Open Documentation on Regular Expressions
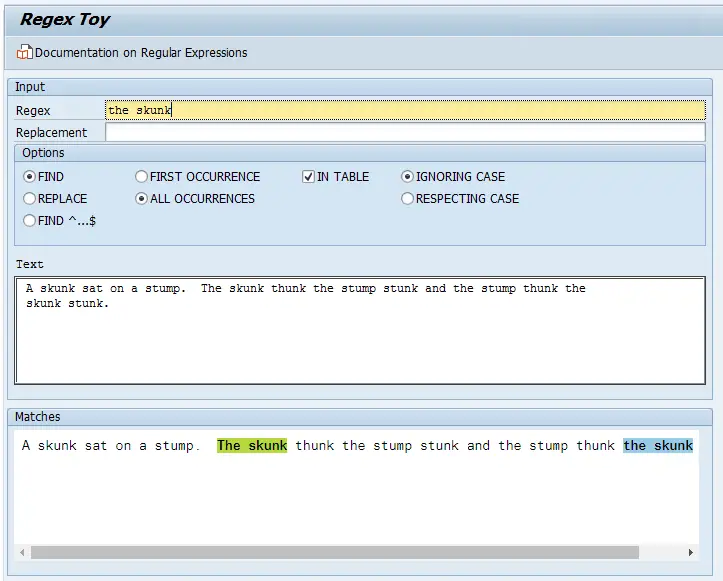The image size is (723, 581). pos(140,52)
